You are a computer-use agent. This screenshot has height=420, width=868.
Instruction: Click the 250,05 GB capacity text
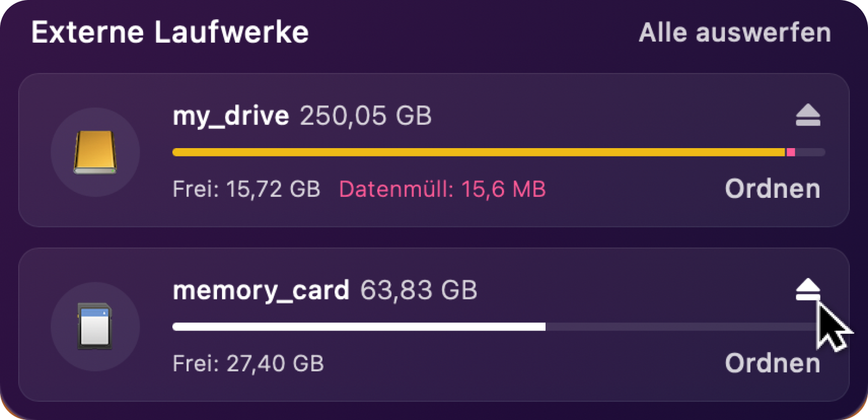pyautogui.click(x=366, y=116)
